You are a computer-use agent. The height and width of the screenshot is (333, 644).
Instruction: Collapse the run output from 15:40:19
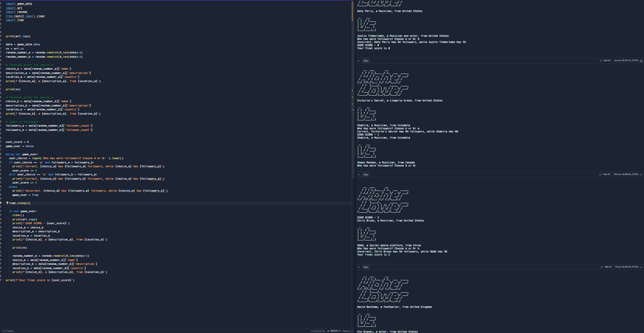pyautogui.click(x=358, y=267)
